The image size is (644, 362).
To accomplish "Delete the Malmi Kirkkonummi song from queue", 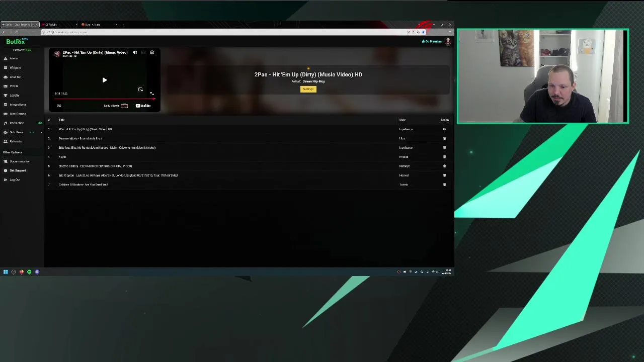I will tap(444, 148).
